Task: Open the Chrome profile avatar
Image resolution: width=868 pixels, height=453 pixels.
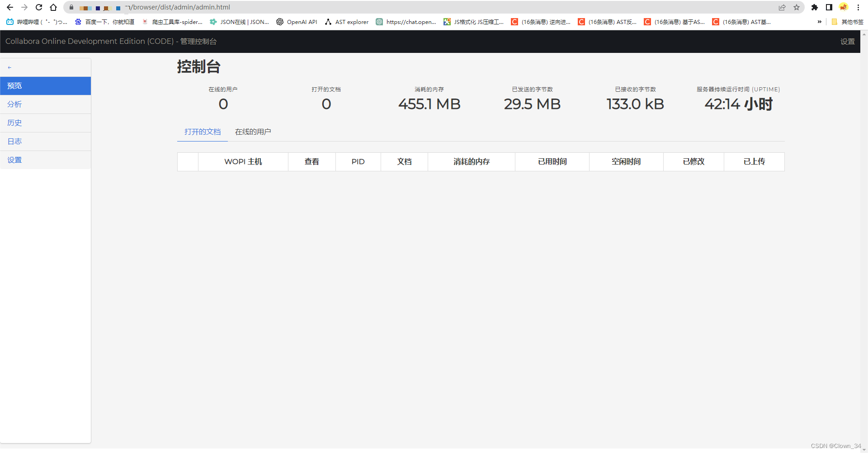Action: pos(844,7)
